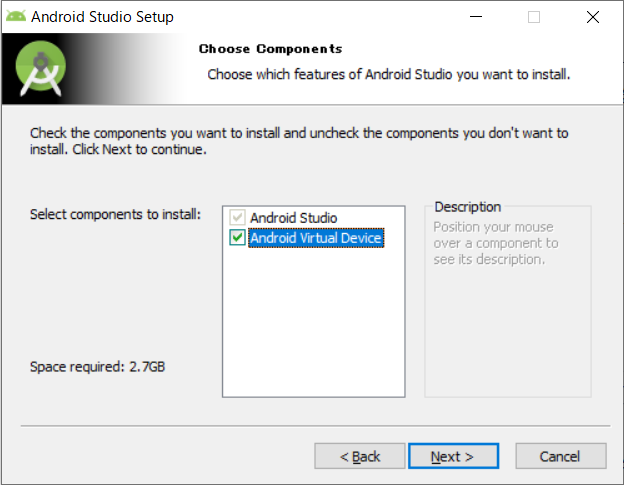This screenshot has width=624, height=485.
Task: Go back using the Back button
Action: pos(360,456)
